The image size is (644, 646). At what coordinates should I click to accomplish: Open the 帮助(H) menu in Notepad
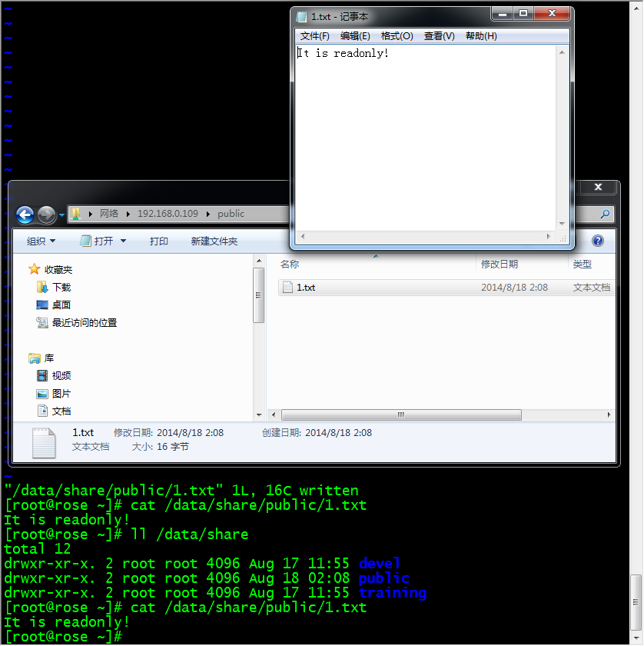point(481,36)
